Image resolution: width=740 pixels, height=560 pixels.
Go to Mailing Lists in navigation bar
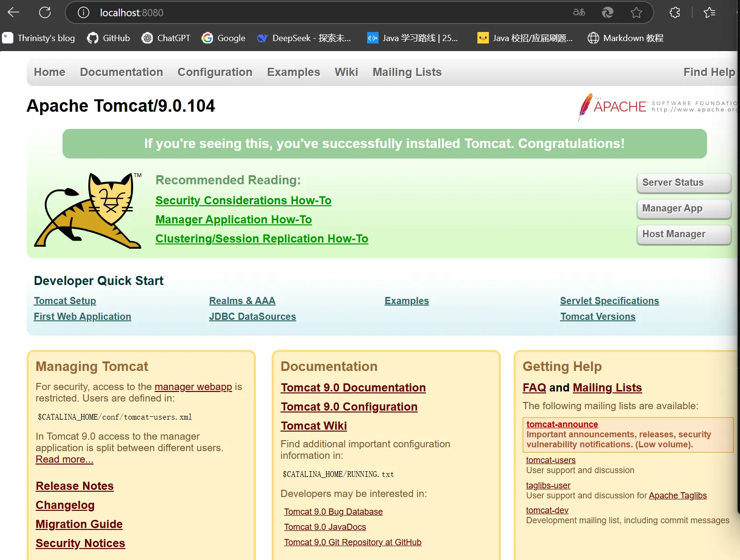[407, 72]
